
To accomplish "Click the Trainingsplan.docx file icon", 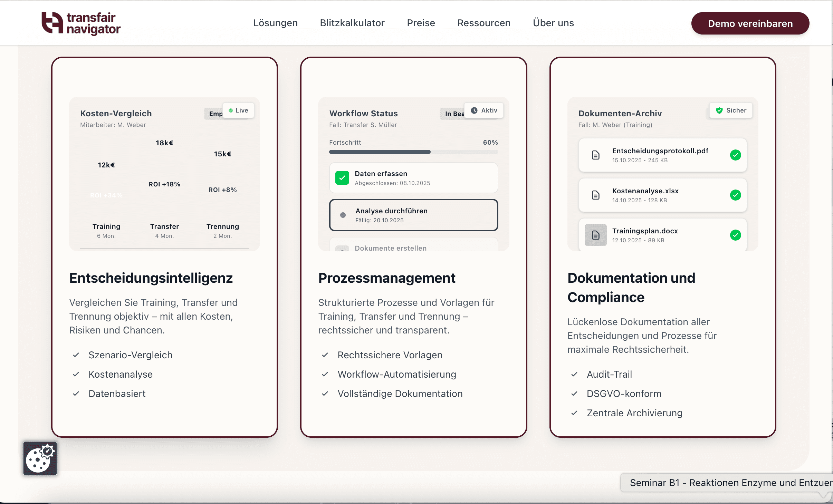I will [x=595, y=235].
